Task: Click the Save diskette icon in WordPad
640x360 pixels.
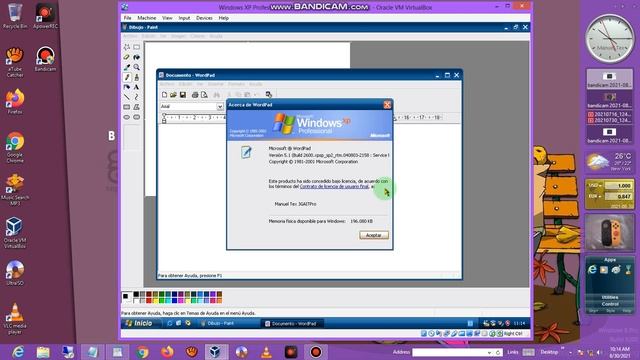Action: pos(183,95)
